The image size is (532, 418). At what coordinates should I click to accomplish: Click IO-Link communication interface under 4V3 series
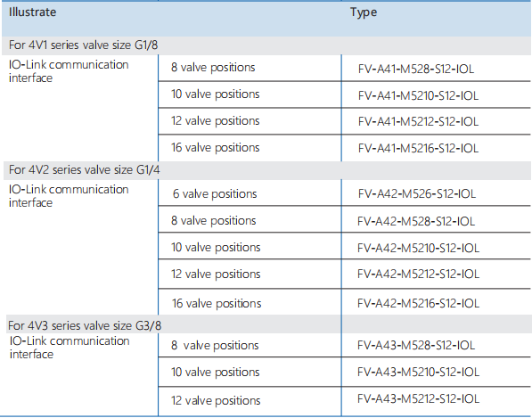[x=70, y=348]
